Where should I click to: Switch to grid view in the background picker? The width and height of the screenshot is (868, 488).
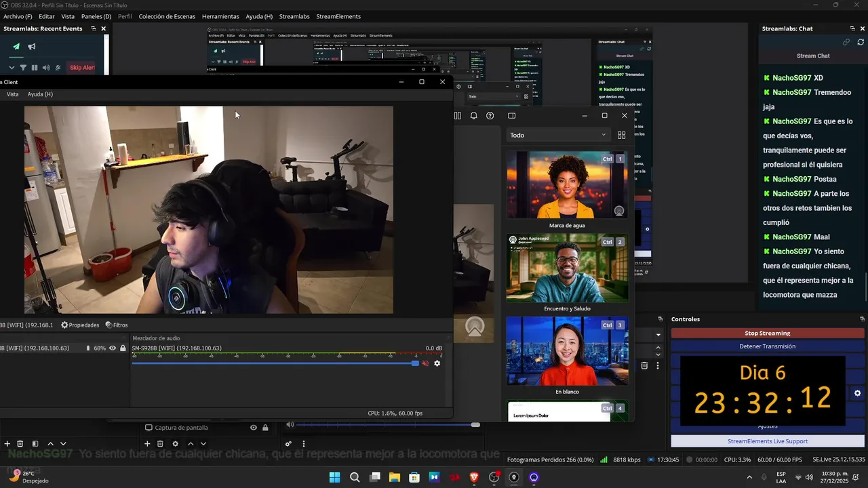click(621, 135)
